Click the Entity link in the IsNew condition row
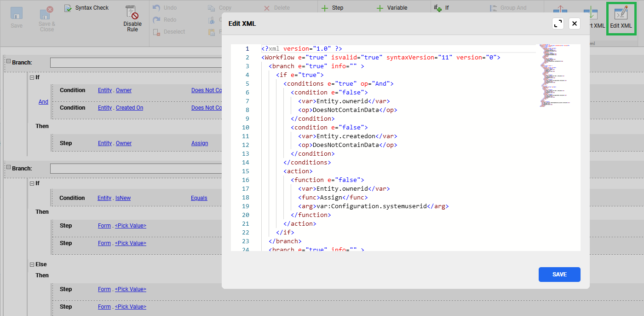Screen dimensions: 644x316 coord(104,198)
